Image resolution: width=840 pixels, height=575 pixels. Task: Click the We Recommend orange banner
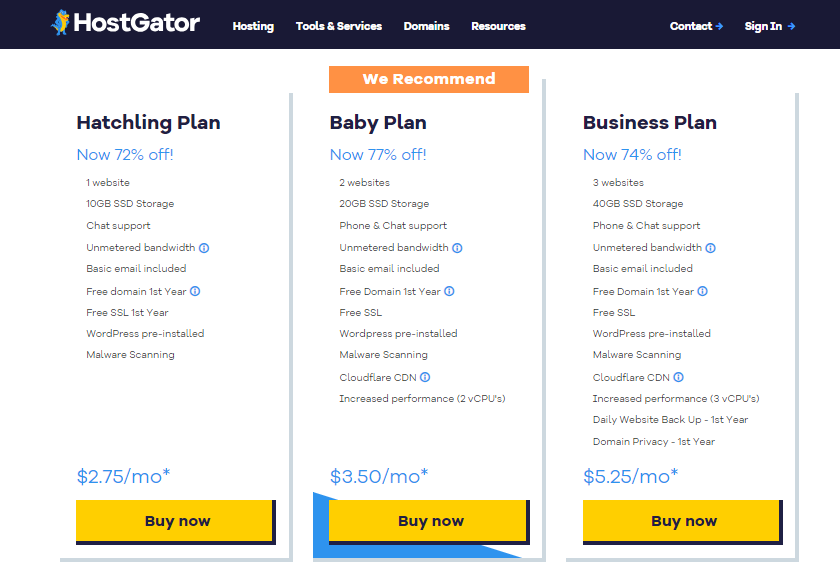click(429, 79)
